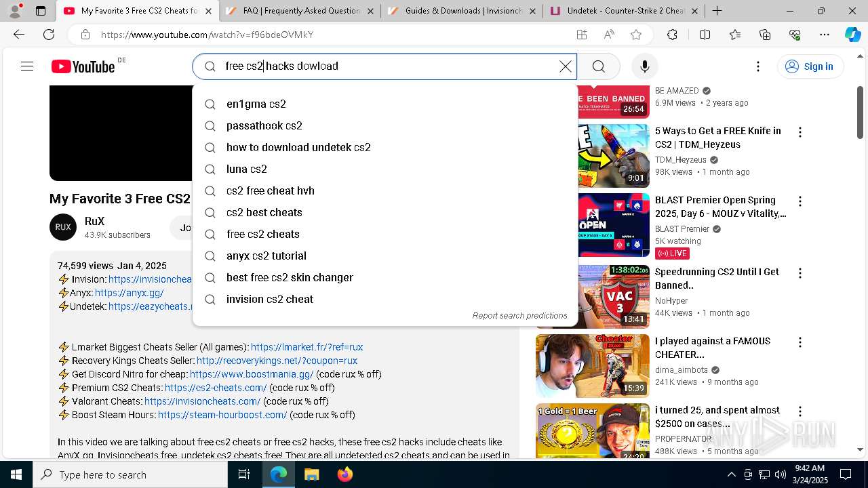The width and height of the screenshot is (868, 488).
Task: Click Report search predictions
Action: pos(519,316)
